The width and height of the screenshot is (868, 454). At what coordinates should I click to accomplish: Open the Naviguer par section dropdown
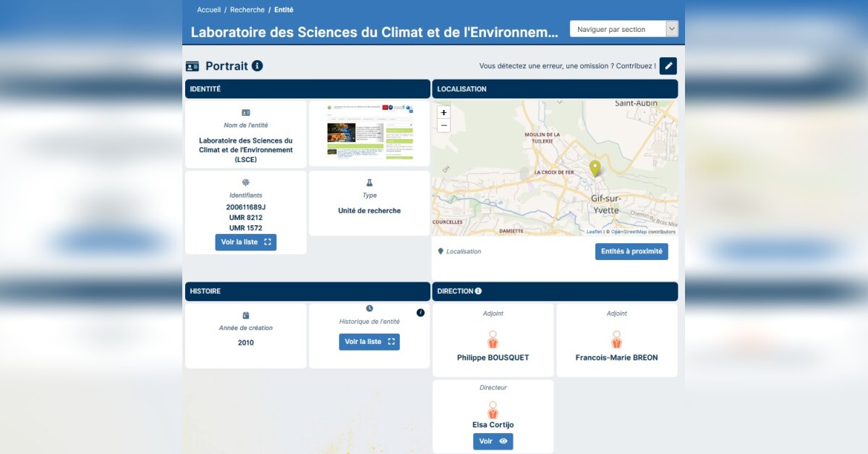pyautogui.click(x=621, y=28)
